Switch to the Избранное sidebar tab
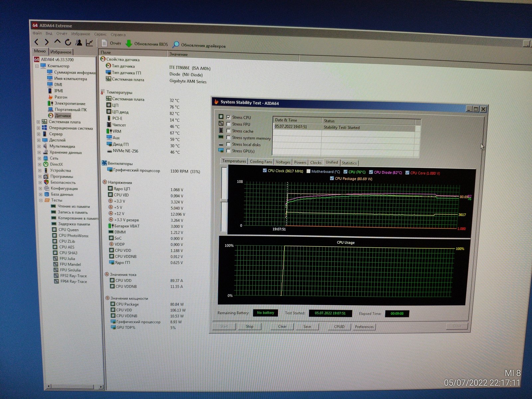The width and height of the screenshot is (532, 399). (61, 52)
